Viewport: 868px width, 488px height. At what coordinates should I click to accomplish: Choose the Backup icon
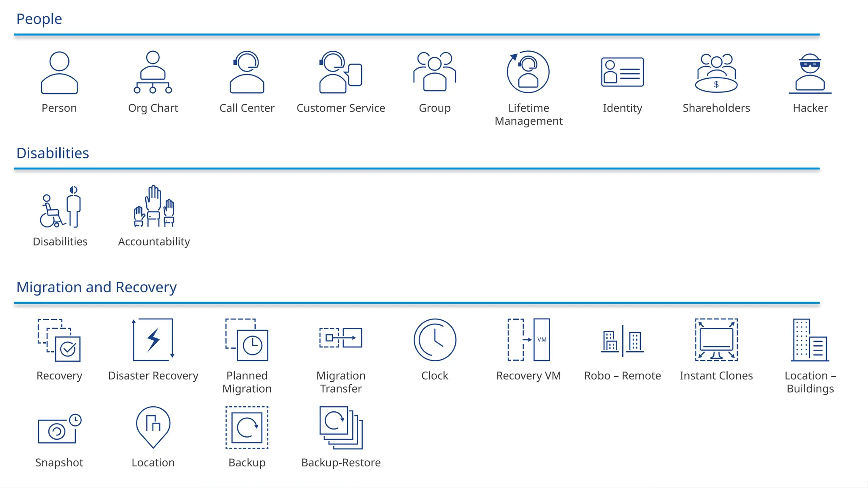247,427
